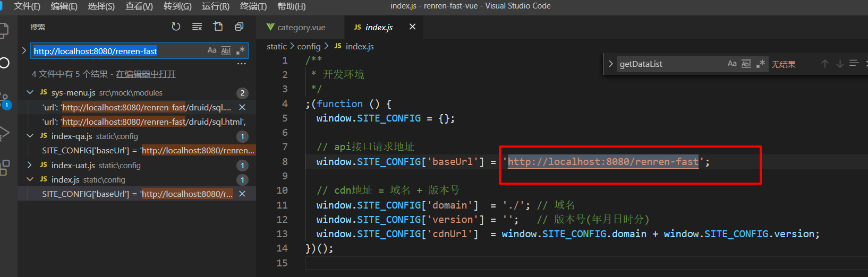This screenshot has width=868, height=277.
Task: Select the sys-menu.js file result row
Action: tap(137, 92)
